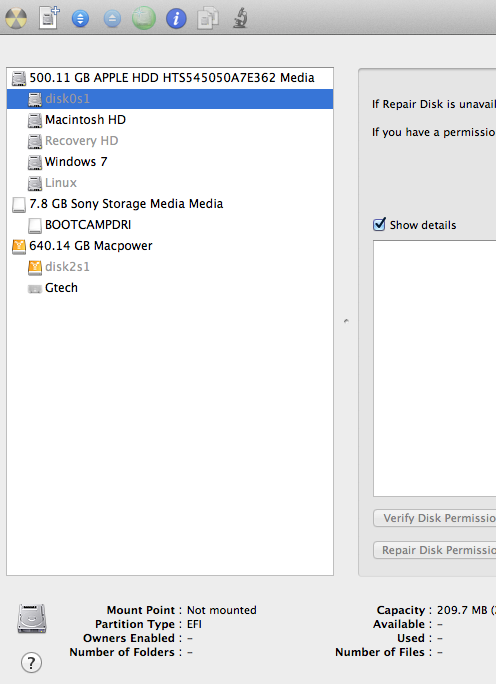Select the Recovery HD partition
The width and height of the screenshot is (496, 684).
click(170, 141)
